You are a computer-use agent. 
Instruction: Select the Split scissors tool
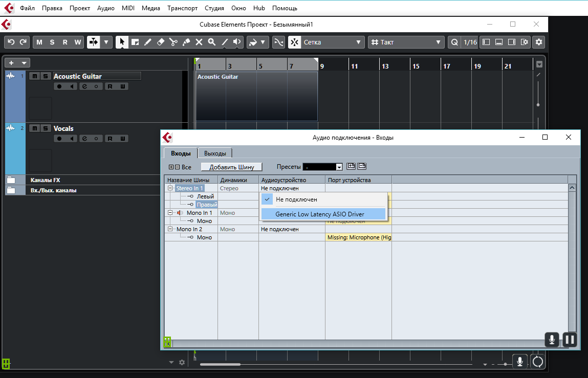(173, 42)
